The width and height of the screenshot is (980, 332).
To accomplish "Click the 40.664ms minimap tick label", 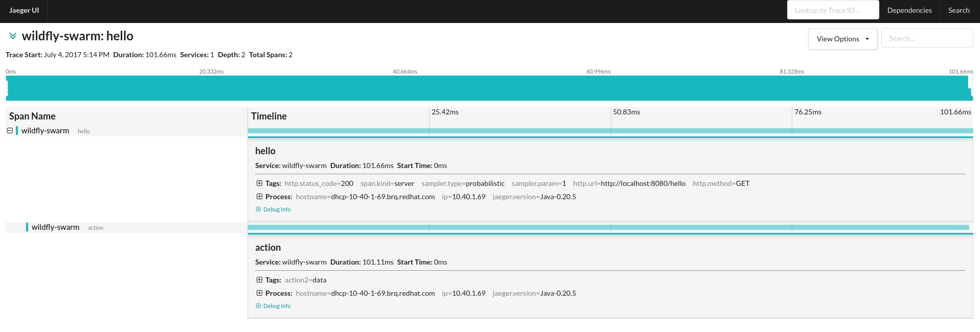I will [x=405, y=72].
